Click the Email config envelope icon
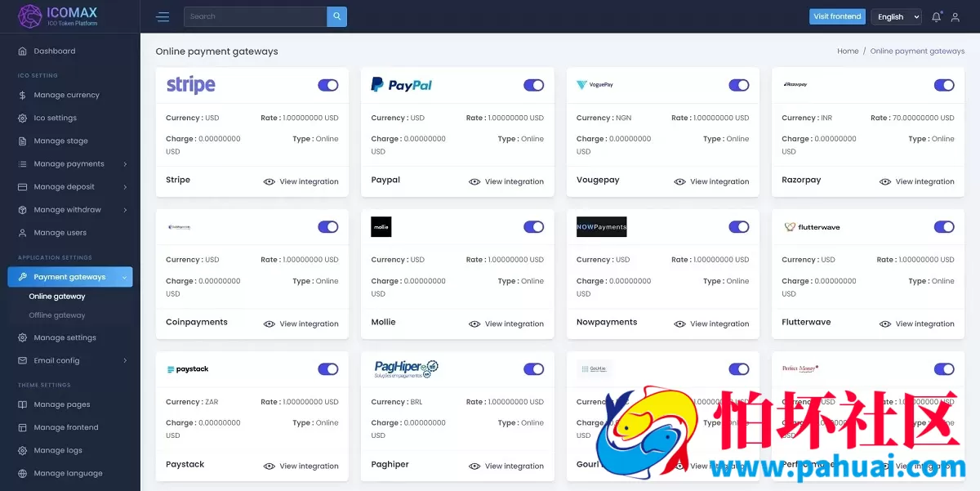This screenshot has height=491, width=980. [x=22, y=360]
